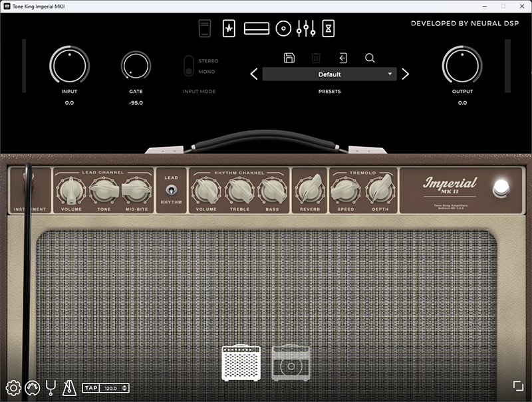
Task: Open the amplifier head section icon
Action: [x=257, y=29]
